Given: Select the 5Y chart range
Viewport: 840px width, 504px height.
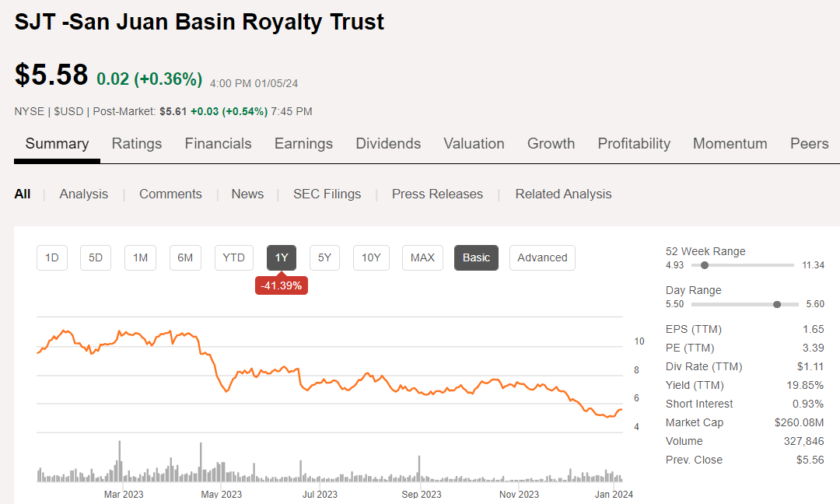Looking at the screenshot, I should coord(324,257).
